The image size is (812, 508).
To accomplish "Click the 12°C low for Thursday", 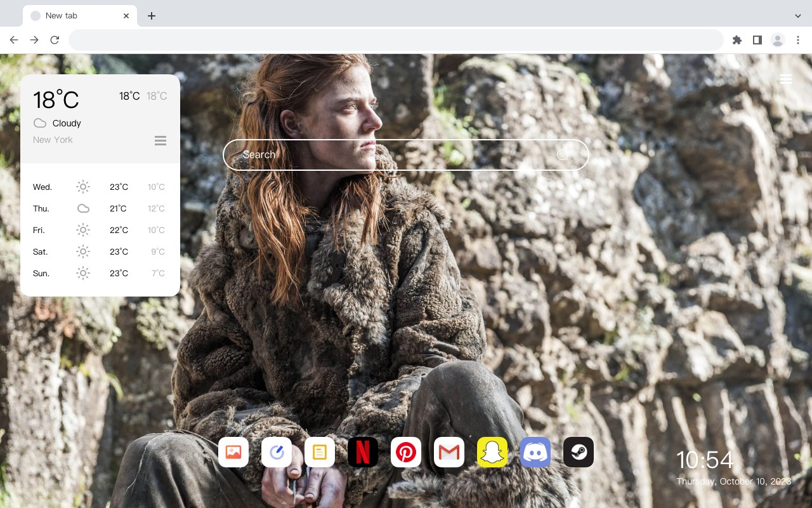I will click(x=156, y=208).
